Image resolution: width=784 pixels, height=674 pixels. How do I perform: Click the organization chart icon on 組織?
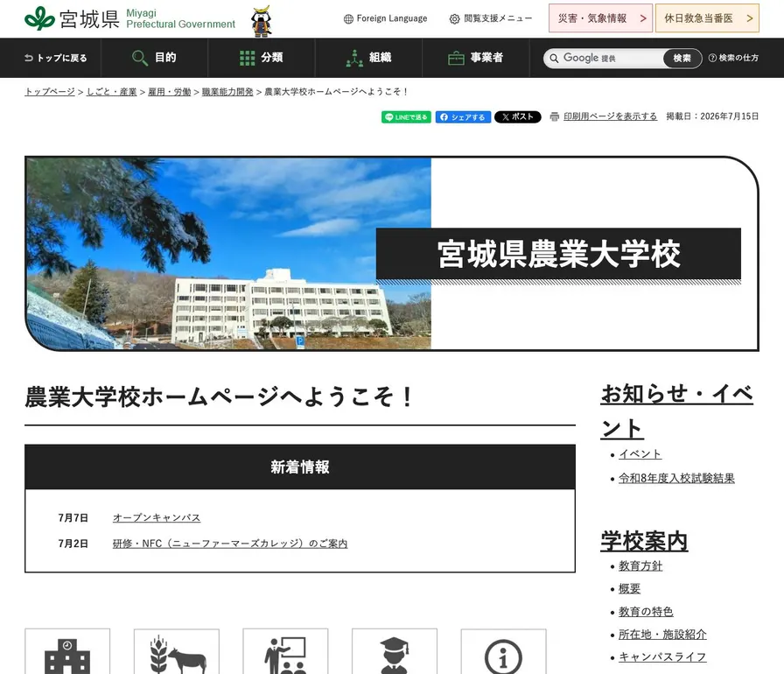click(354, 58)
